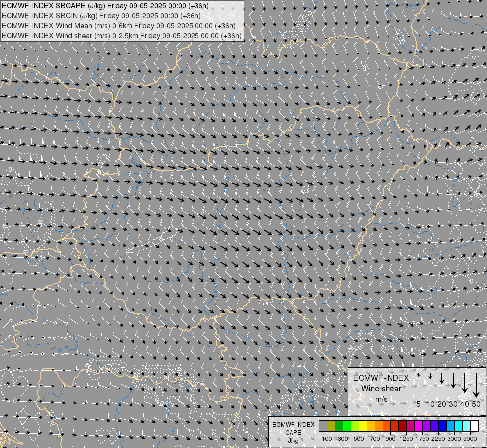Screen dimensions: 487x448
Task: Click the '1250' CAPE scale label
Action: (x=406, y=439)
